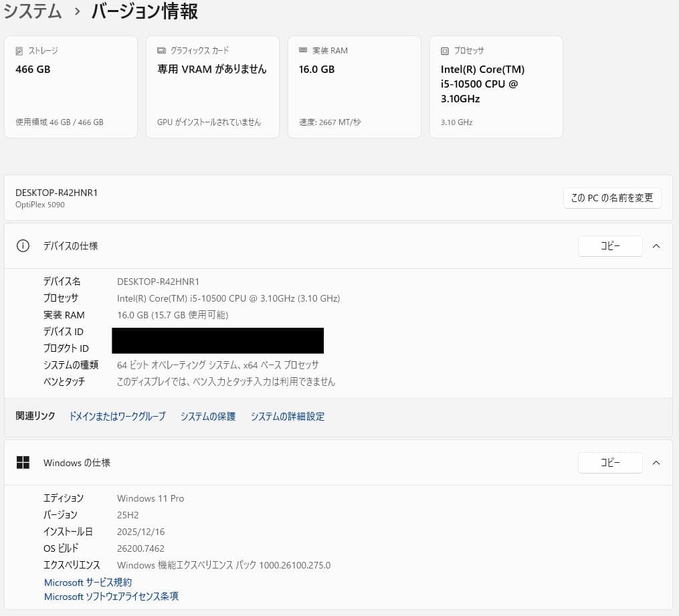The image size is (679, 616).
Task: Click the graphics card icon on グラフィックス カード card
Action: click(161, 50)
